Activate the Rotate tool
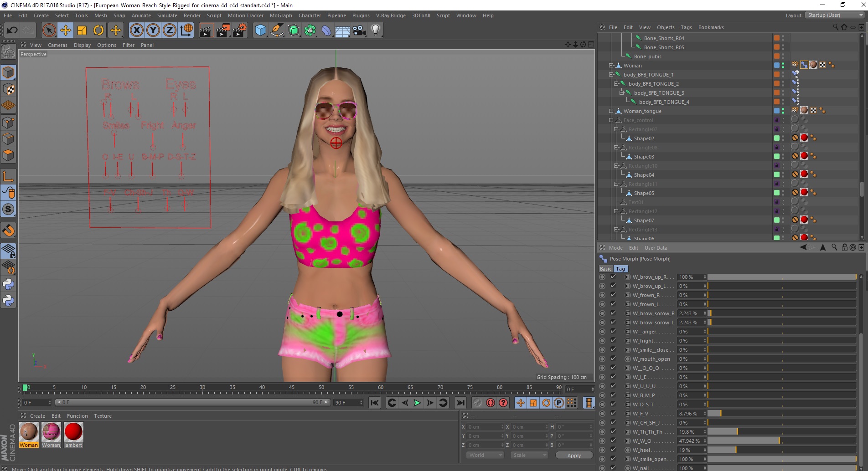Image resolution: width=868 pixels, height=471 pixels. tap(98, 31)
